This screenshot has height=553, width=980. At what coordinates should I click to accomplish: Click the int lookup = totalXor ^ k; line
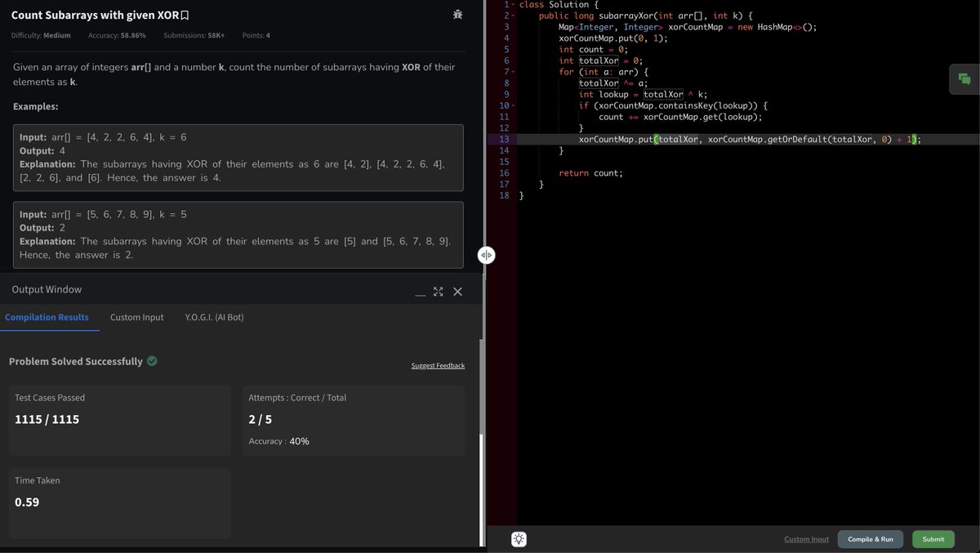[x=644, y=95]
